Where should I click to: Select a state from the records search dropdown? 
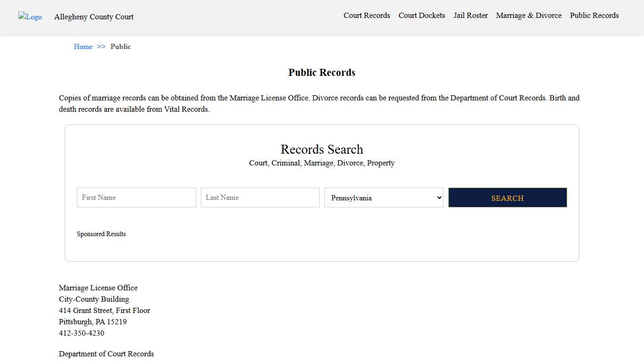383,197
